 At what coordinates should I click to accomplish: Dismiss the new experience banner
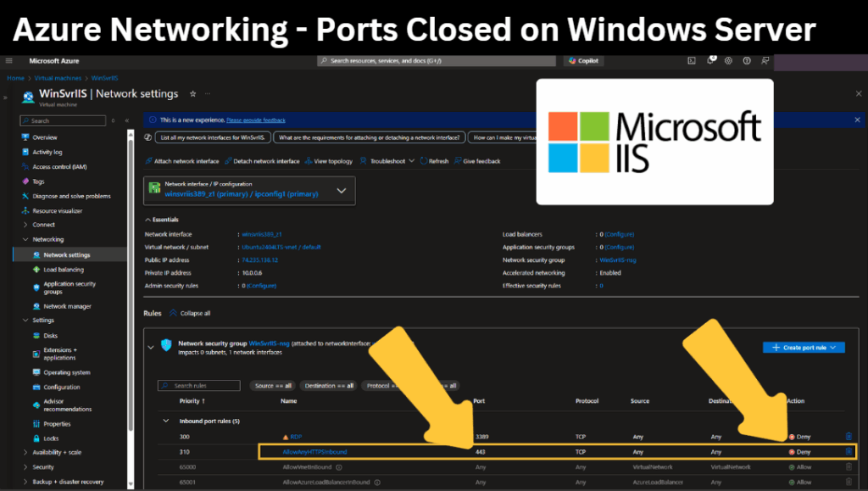click(x=857, y=120)
